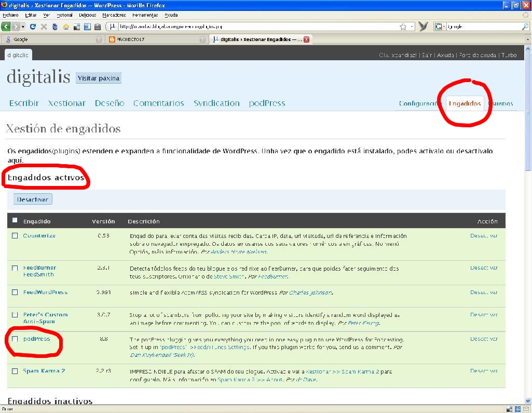This screenshot has height=413, width=532.
Task: Open the Peter Keung author link
Action: tap(363, 323)
